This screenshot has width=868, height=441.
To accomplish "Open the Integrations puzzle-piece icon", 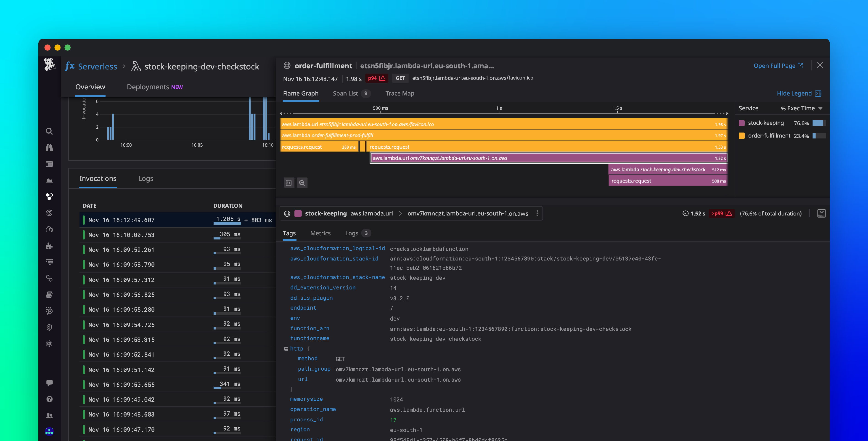I will pyautogui.click(x=49, y=246).
